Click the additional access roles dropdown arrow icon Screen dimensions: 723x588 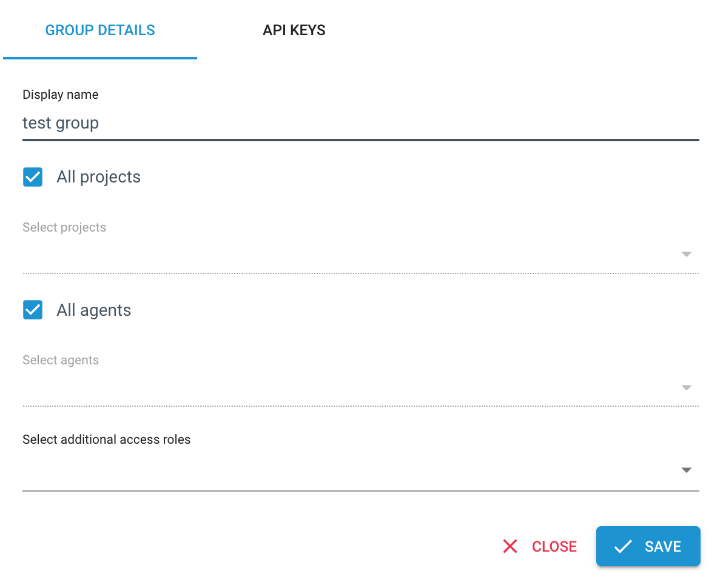click(x=686, y=470)
